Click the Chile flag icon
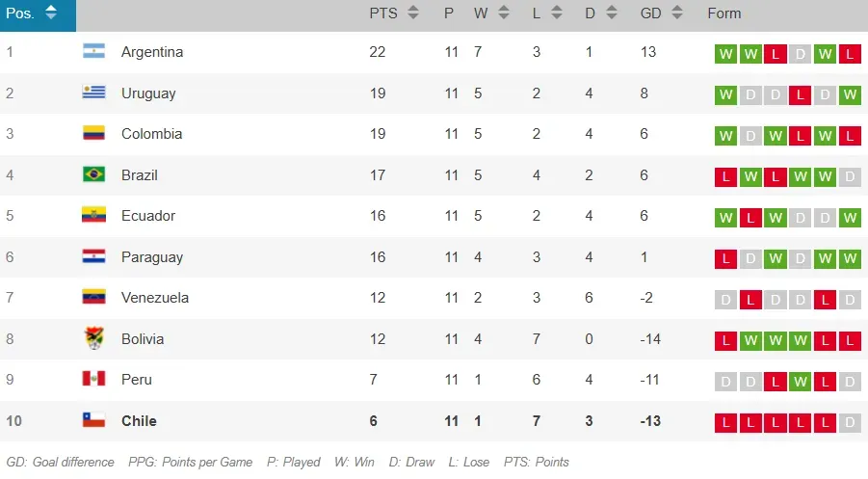The image size is (868, 479). [x=93, y=421]
